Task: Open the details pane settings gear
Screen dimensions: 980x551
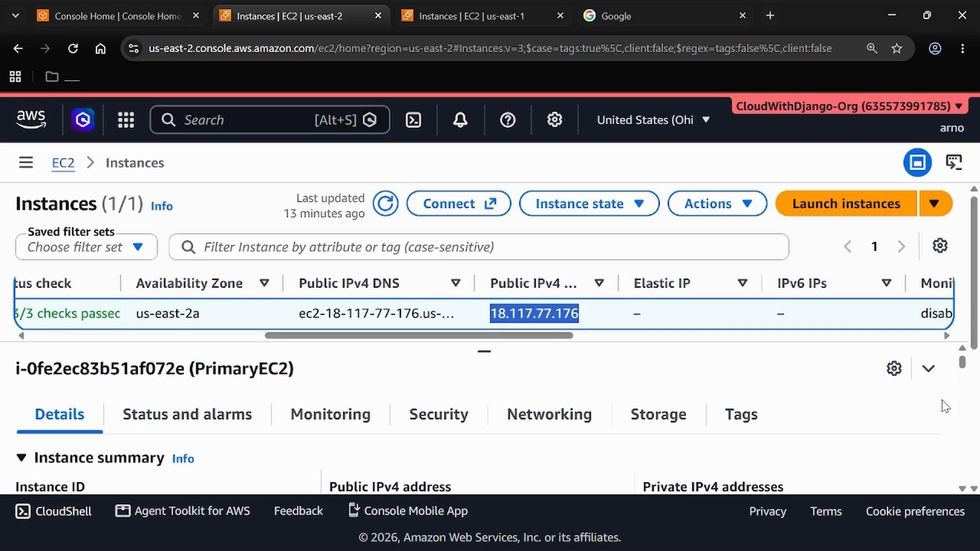Action: (x=894, y=368)
